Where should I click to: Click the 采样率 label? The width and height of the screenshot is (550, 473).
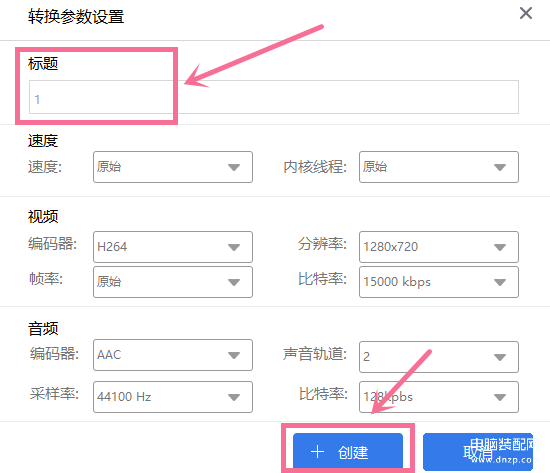tap(54, 394)
